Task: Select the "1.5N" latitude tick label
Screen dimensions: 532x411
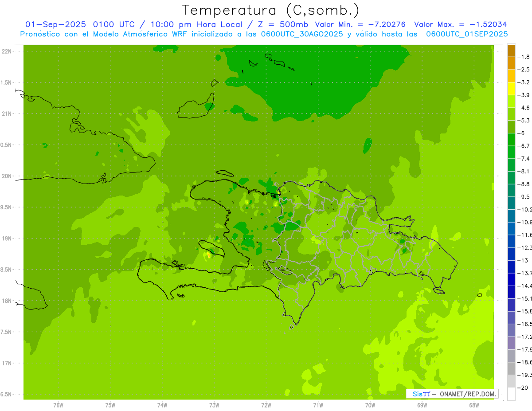Action: (7, 82)
